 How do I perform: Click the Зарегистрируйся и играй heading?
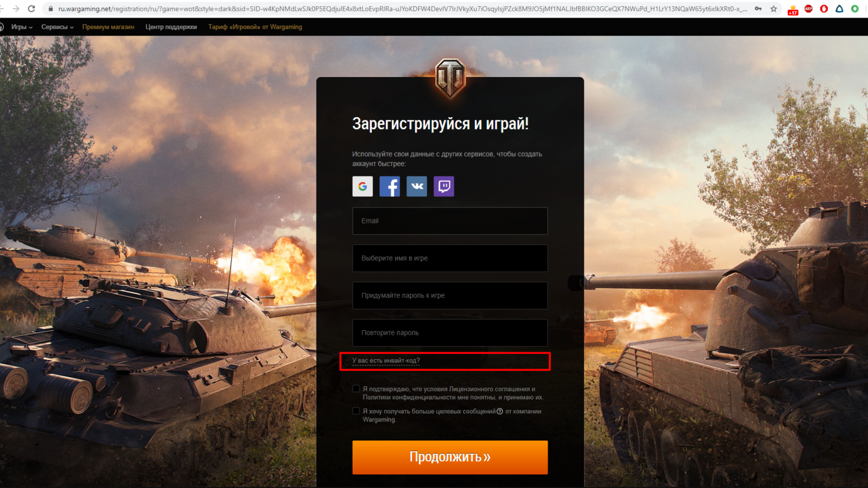(x=440, y=124)
